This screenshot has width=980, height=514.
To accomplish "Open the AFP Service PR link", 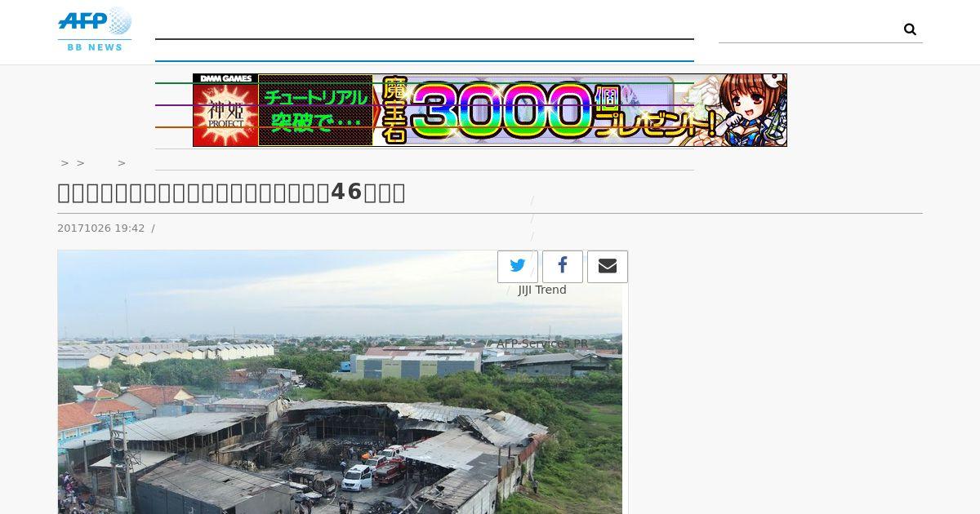I will pyautogui.click(x=542, y=343).
